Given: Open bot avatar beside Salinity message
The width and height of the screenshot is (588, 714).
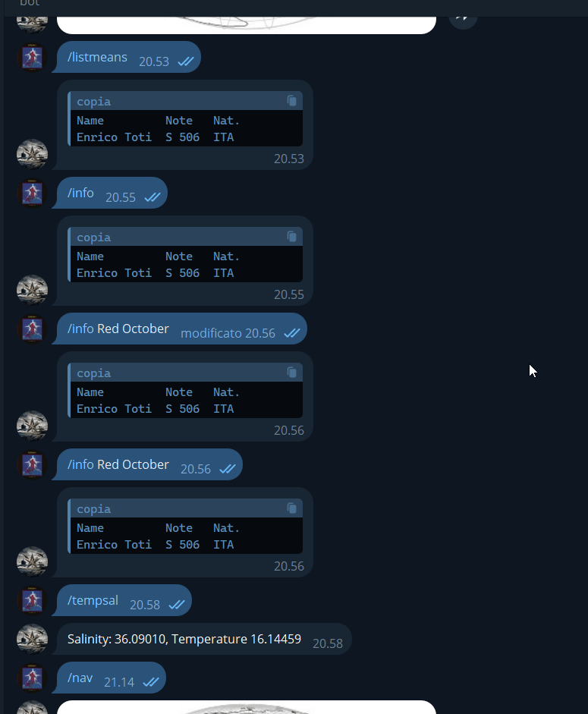Looking at the screenshot, I should (32, 640).
